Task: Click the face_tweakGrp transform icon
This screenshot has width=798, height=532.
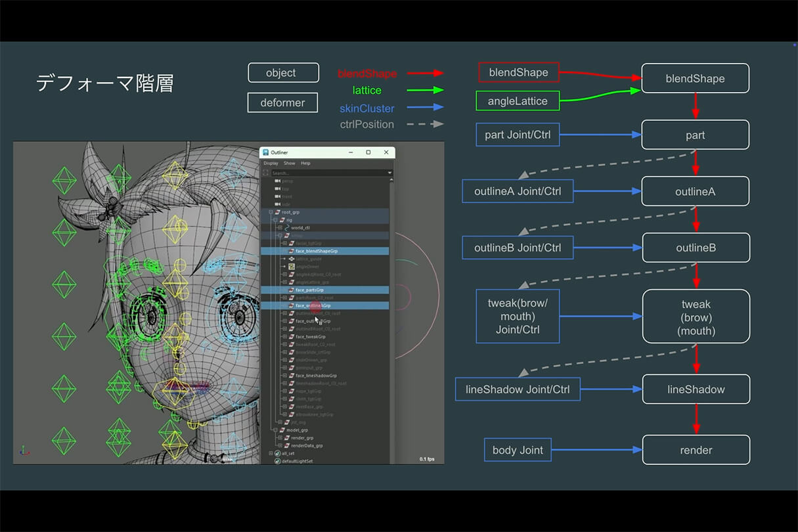Action: click(290, 336)
